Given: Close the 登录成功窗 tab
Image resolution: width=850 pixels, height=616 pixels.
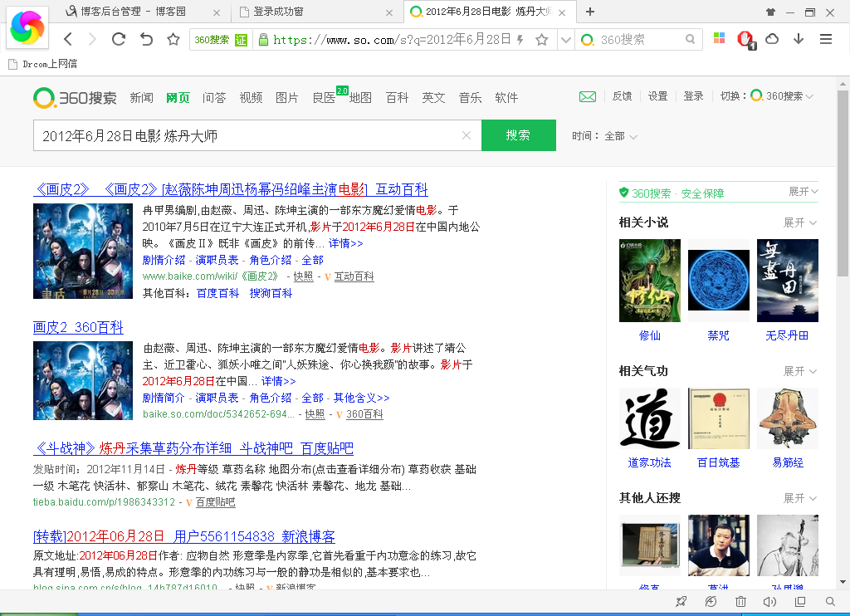Looking at the screenshot, I should [x=389, y=12].
